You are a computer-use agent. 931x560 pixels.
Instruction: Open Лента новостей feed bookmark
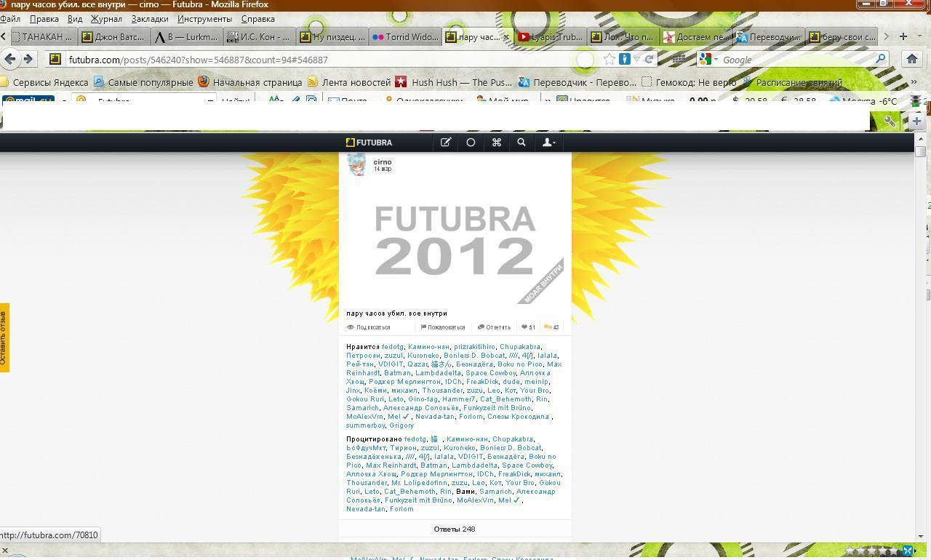(x=348, y=82)
